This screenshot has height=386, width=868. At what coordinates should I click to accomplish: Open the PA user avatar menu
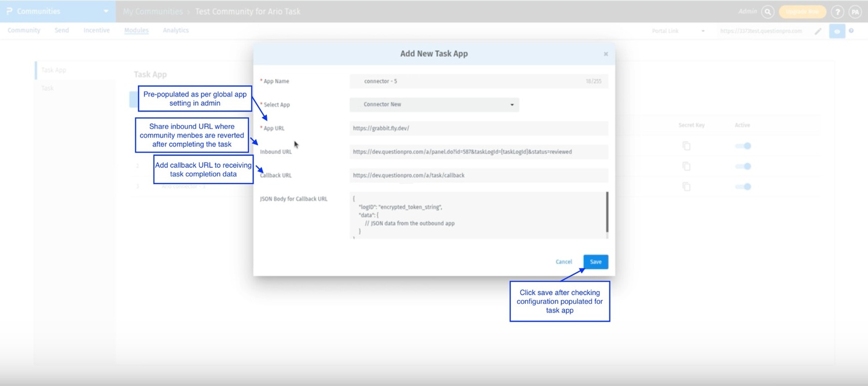pyautogui.click(x=855, y=12)
